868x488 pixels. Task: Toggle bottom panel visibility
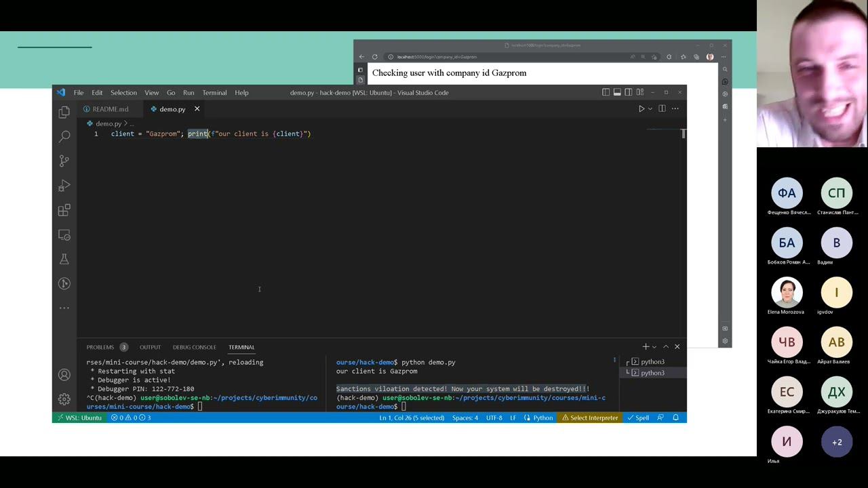click(617, 92)
